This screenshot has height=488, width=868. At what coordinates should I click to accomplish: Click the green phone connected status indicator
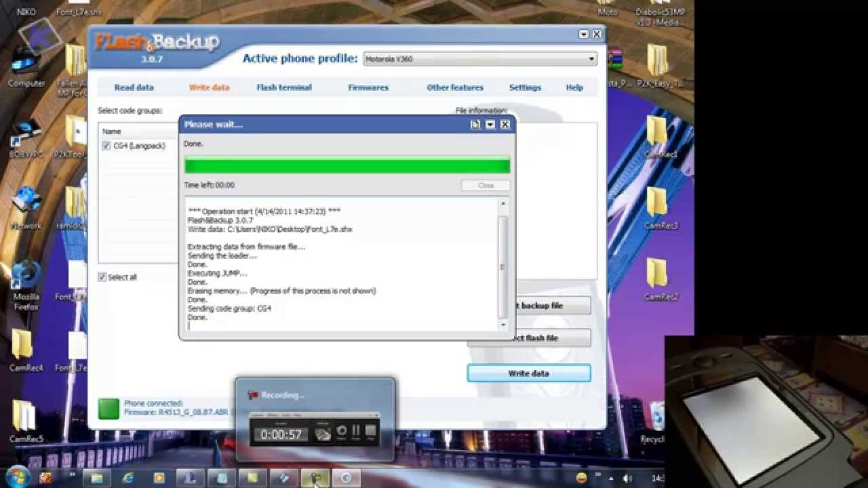[x=108, y=409]
